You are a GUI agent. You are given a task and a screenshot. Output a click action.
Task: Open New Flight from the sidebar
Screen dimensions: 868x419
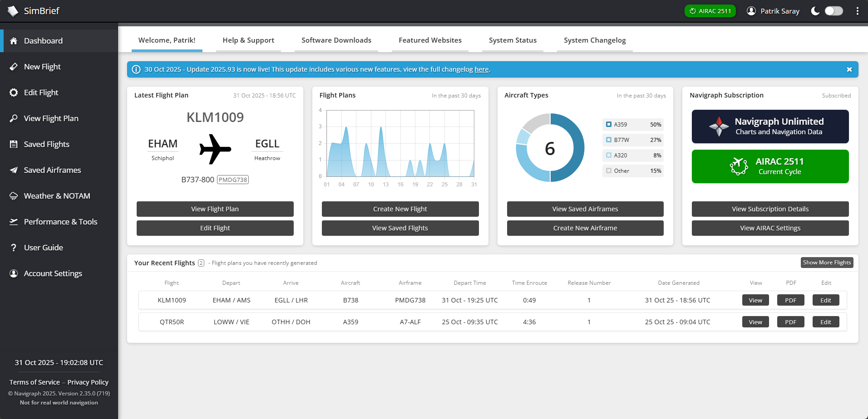pos(42,67)
